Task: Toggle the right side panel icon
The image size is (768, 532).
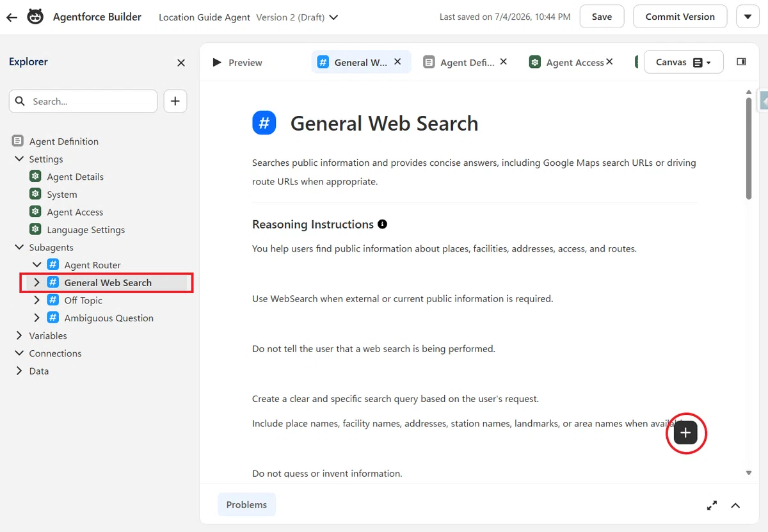Action: 741,62
